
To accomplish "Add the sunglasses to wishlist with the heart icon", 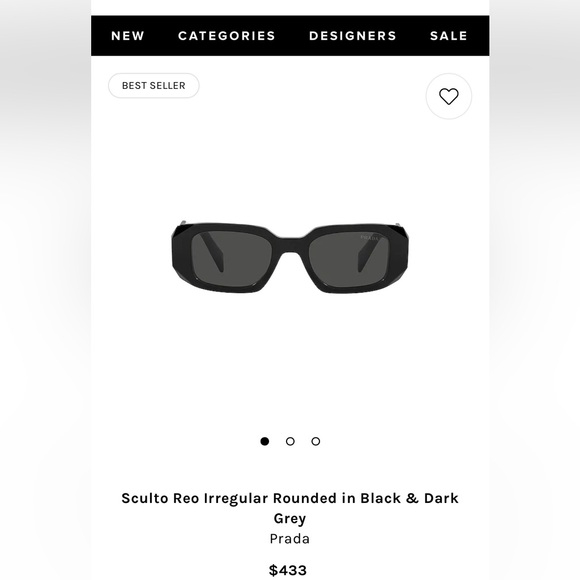I will [448, 96].
